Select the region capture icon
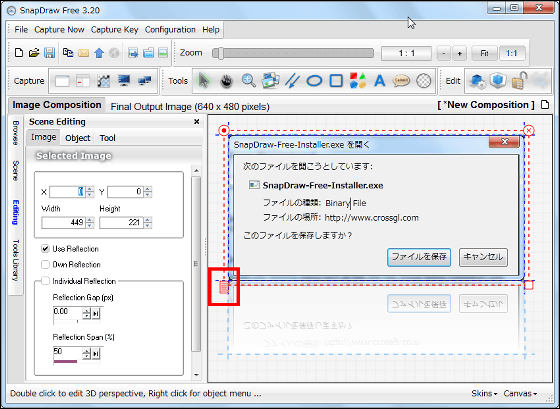The image size is (560, 409). (104, 81)
